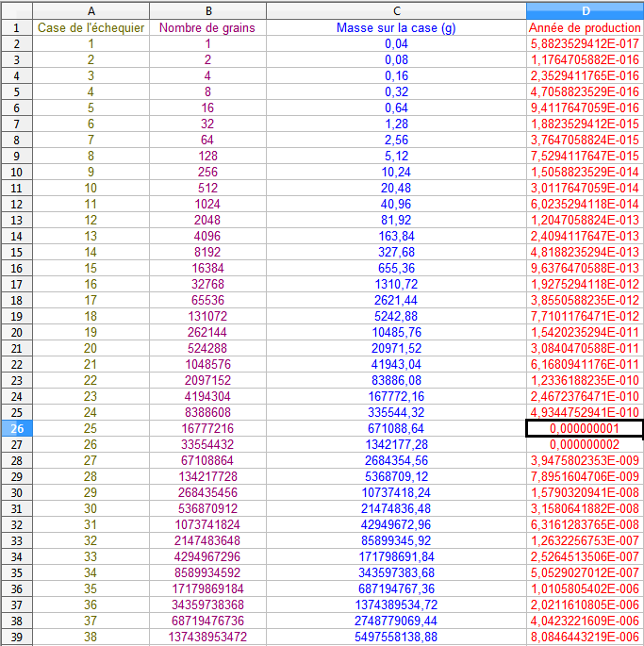This screenshot has width=644, height=646.
Task: Click the "Année de production" title cell
Action: coord(585,27)
